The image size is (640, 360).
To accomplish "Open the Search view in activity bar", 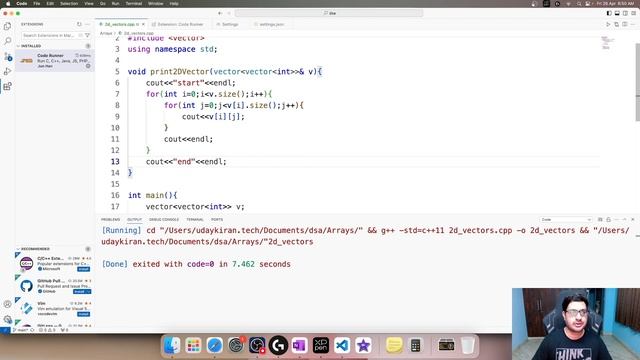I will 7,41.
